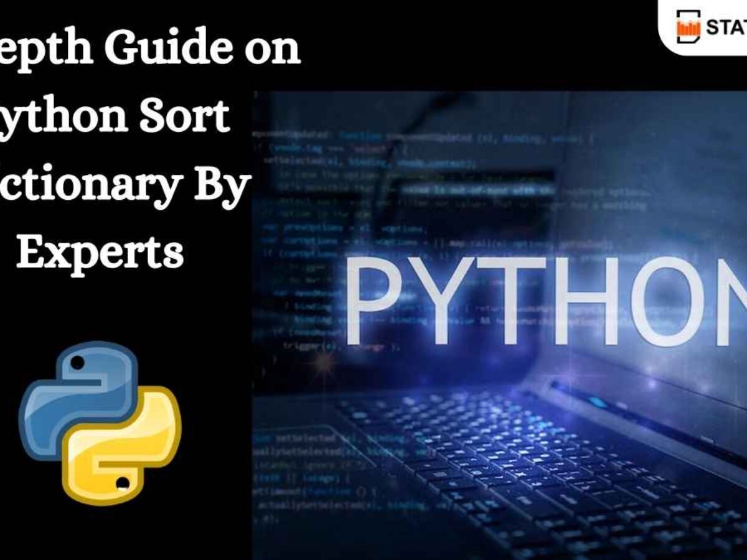Click the eye of the yellow snake

coord(124,482)
